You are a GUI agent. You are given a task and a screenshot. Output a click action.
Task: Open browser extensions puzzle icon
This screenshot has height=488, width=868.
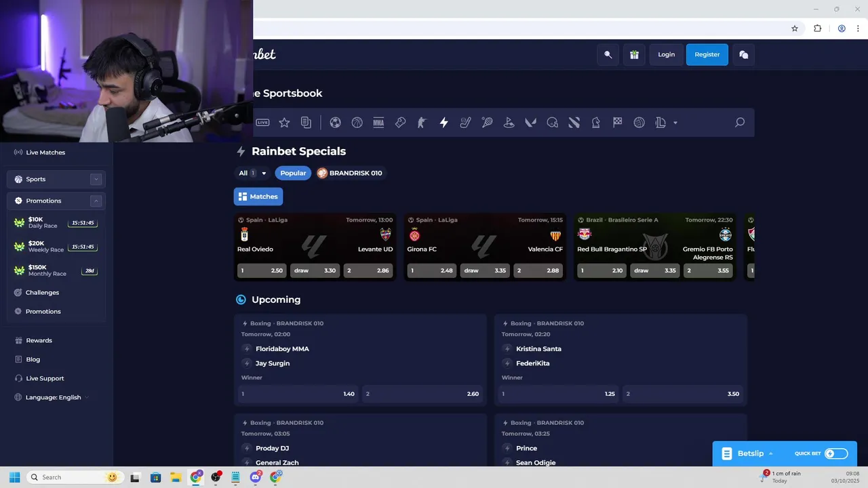817,28
